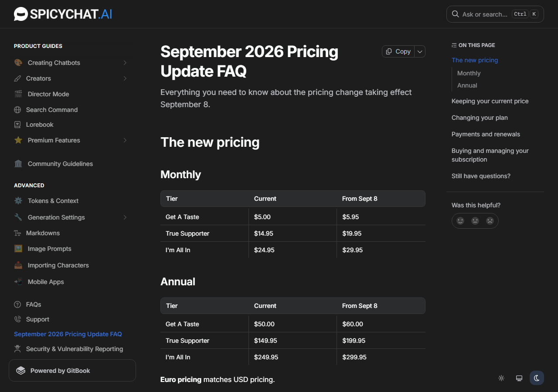Viewport: 558px width, 392px height.
Task: Open the Markdowns page
Action: (43, 233)
